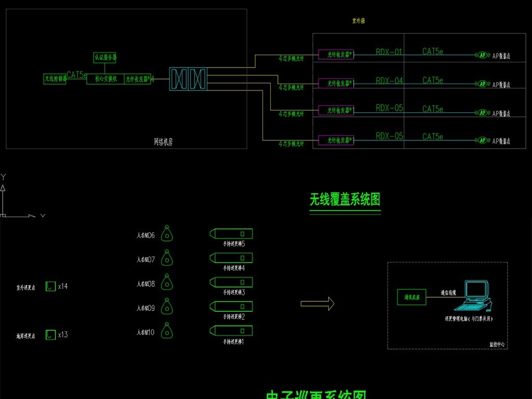The width and height of the screenshot is (532, 399).
Task: Select the handheld patrol wand 1 symbol
Action: pos(231,330)
